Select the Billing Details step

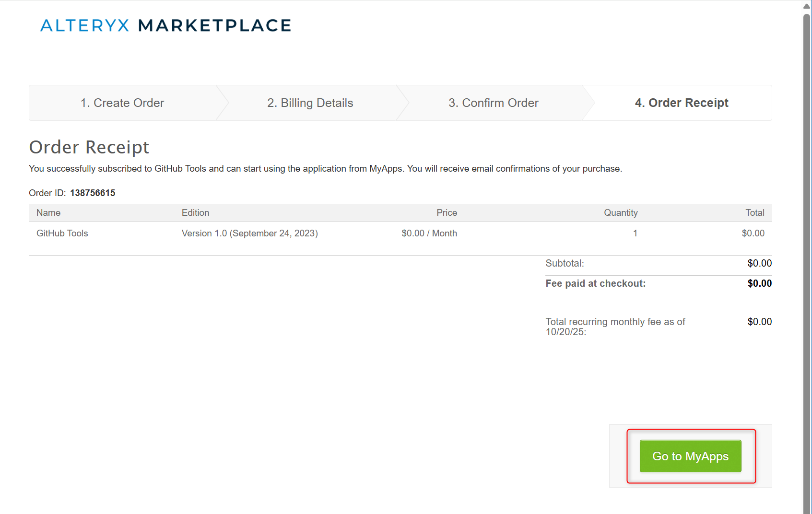[x=310, y=103]
